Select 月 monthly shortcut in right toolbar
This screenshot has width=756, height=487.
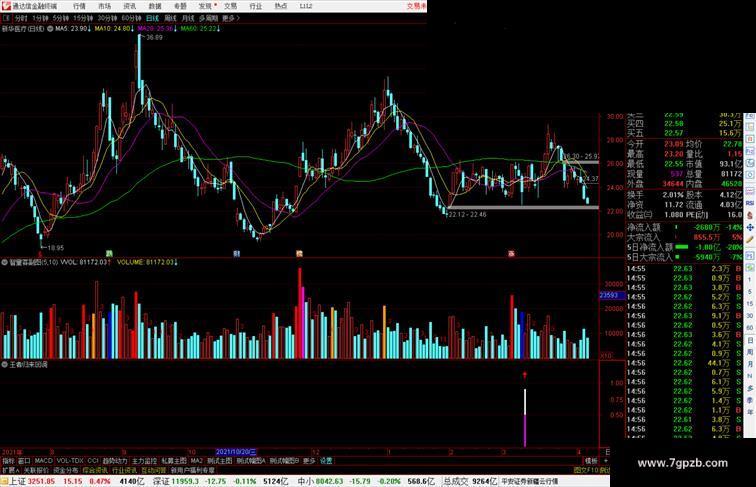tap(750, 364)
